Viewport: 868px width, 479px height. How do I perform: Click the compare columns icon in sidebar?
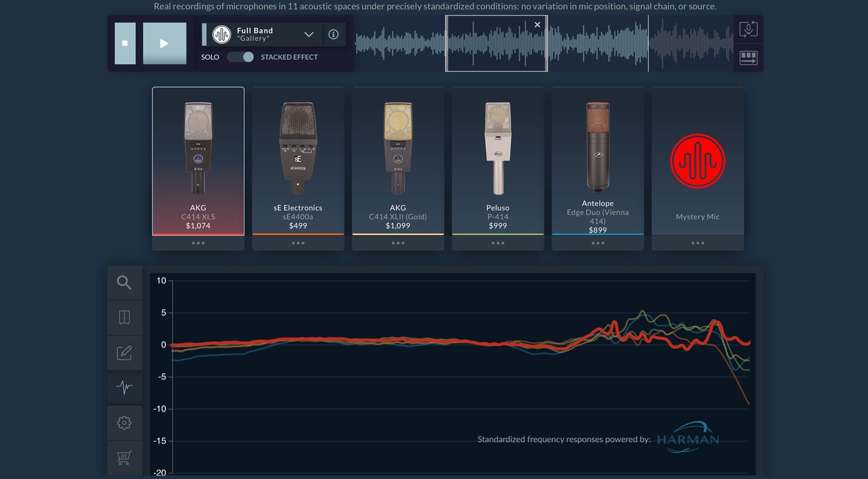tap(125, 317)
